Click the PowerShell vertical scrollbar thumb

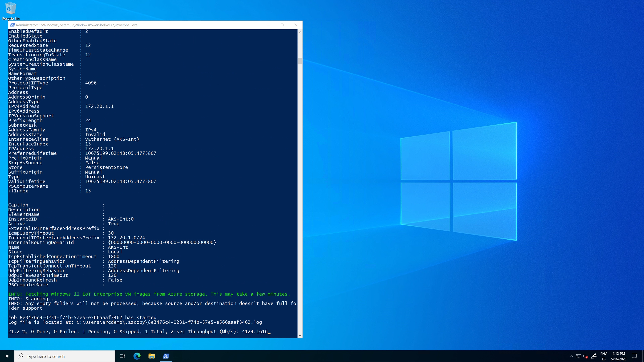tap(300, 61)
